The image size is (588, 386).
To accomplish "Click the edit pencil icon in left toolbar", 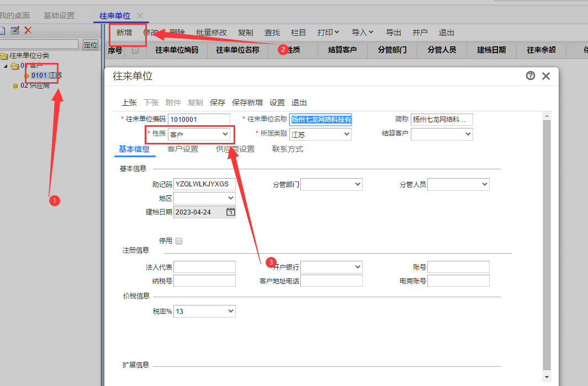I will 15,30.
